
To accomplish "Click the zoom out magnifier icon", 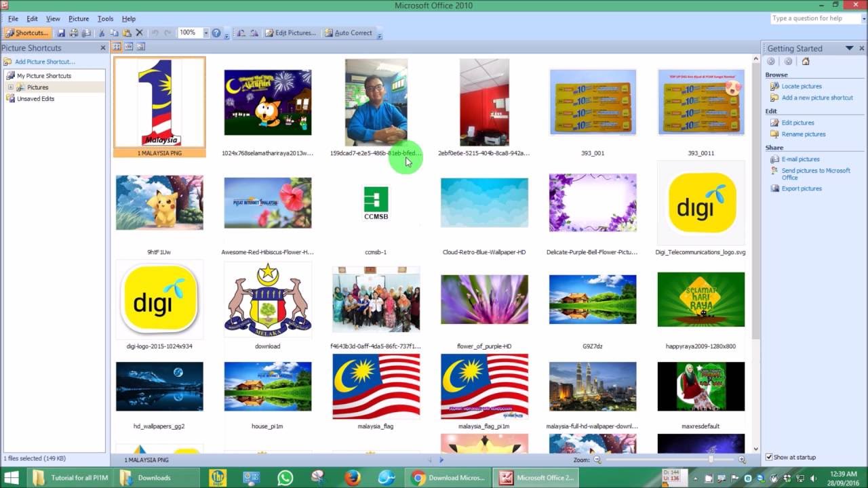I will click(597, 460).
